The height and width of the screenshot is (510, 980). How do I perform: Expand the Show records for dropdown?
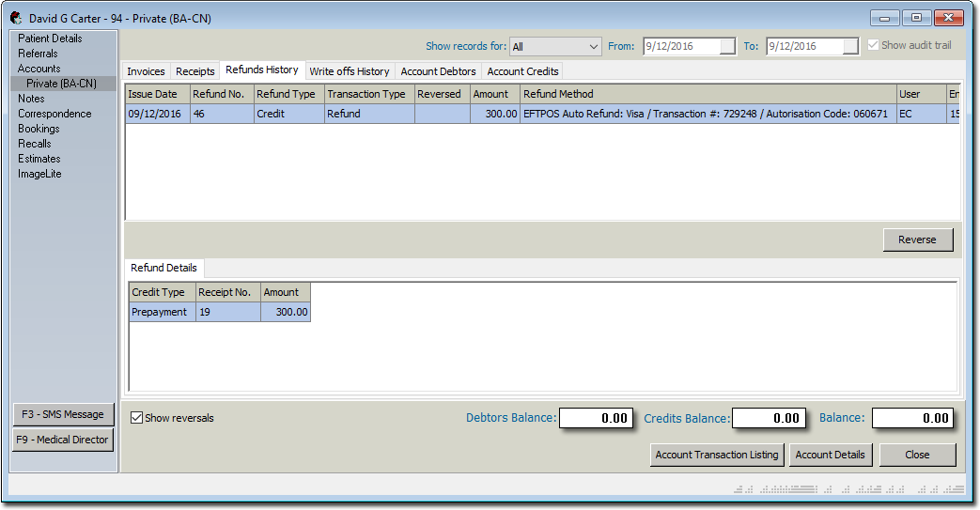coord(593,47)
